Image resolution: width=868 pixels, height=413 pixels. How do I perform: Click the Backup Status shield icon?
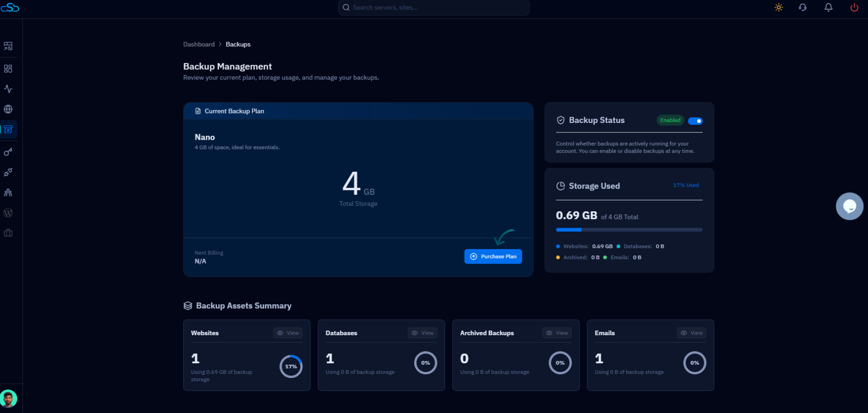[561, 120]
